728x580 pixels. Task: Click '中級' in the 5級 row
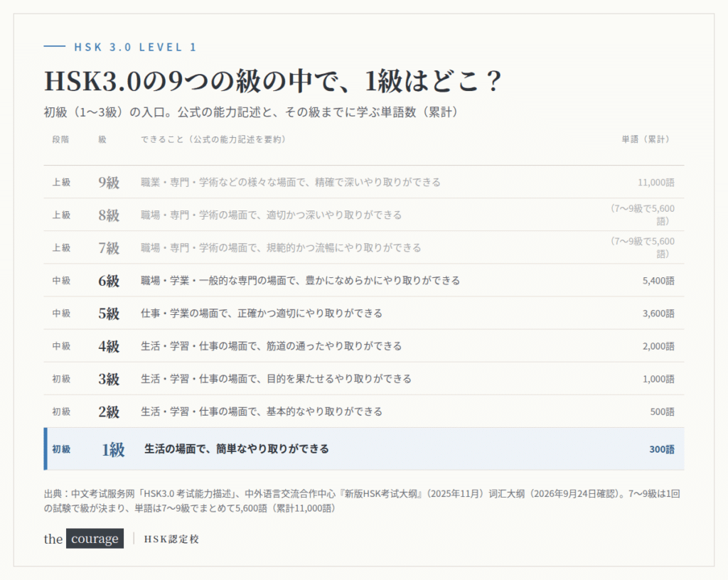61,313
